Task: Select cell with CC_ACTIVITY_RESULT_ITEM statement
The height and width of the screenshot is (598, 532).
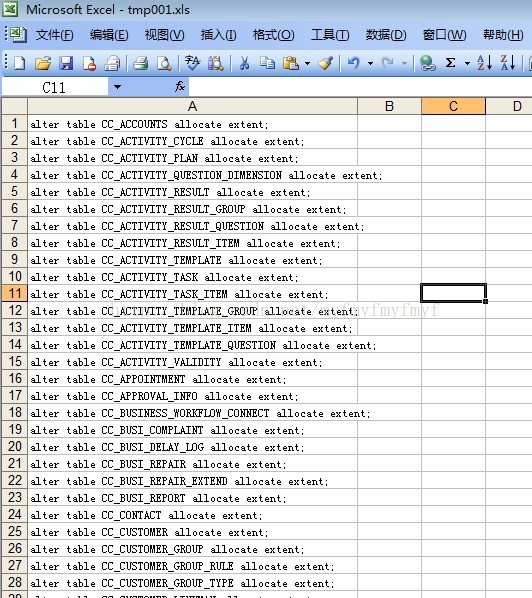Action: [193, 243]
